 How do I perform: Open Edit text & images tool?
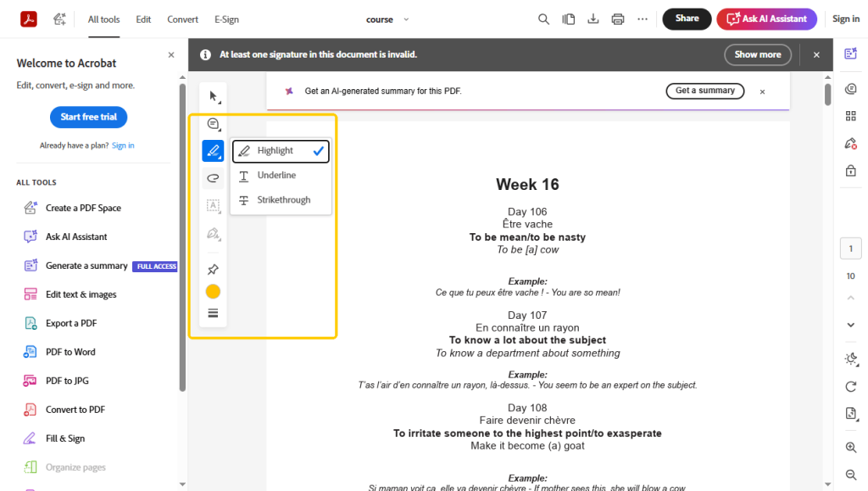click(70, 294)
